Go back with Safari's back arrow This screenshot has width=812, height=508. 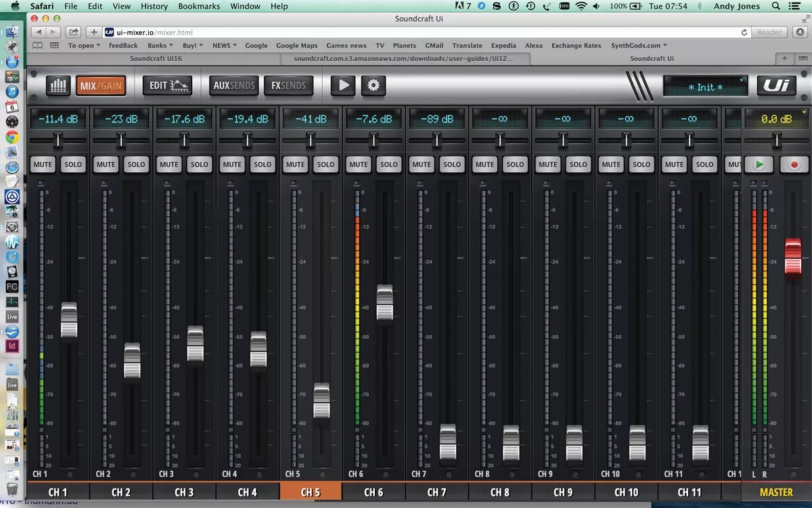[39, 32]
